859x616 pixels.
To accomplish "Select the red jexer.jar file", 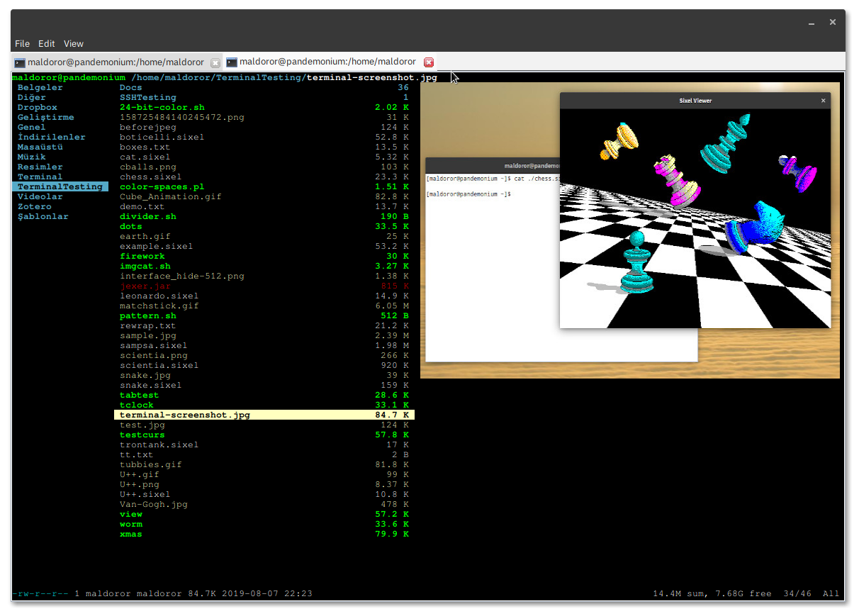I will click(x=145, y=286).
